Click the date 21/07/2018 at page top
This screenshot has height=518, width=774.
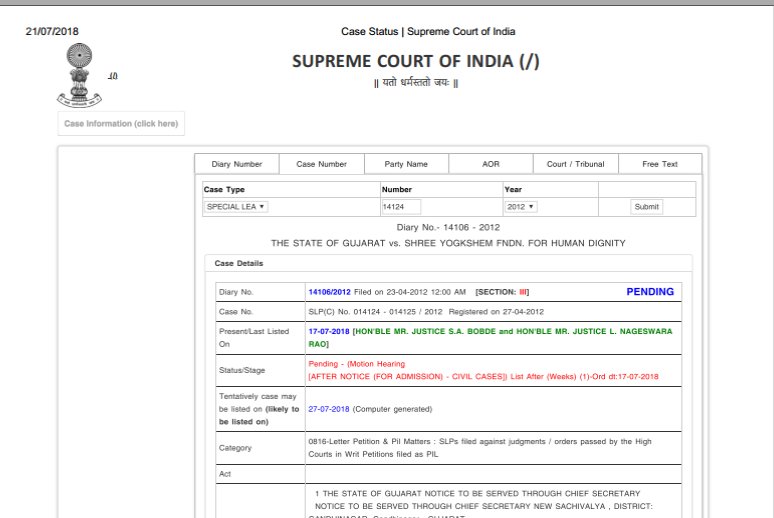pos(52,31)
